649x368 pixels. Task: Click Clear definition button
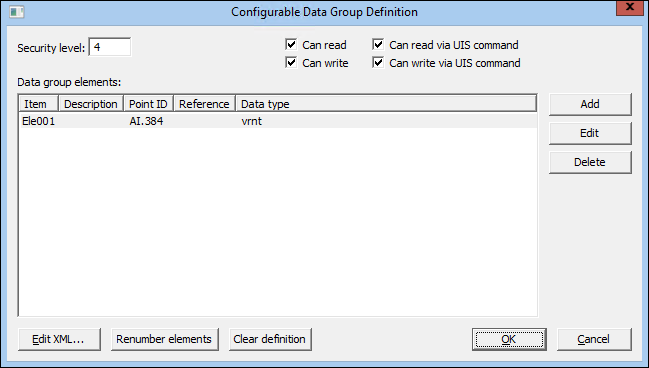click(x=270, y=339)
